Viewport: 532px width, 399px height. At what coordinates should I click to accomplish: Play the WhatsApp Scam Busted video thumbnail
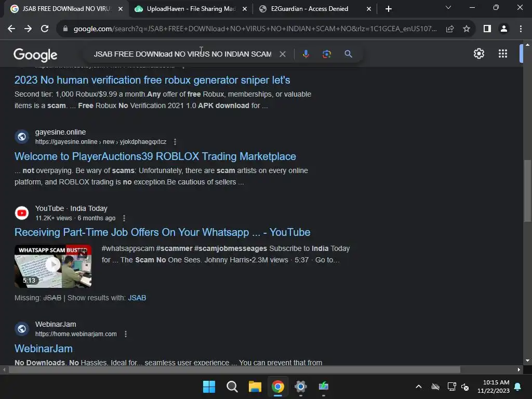coord(53,267)
